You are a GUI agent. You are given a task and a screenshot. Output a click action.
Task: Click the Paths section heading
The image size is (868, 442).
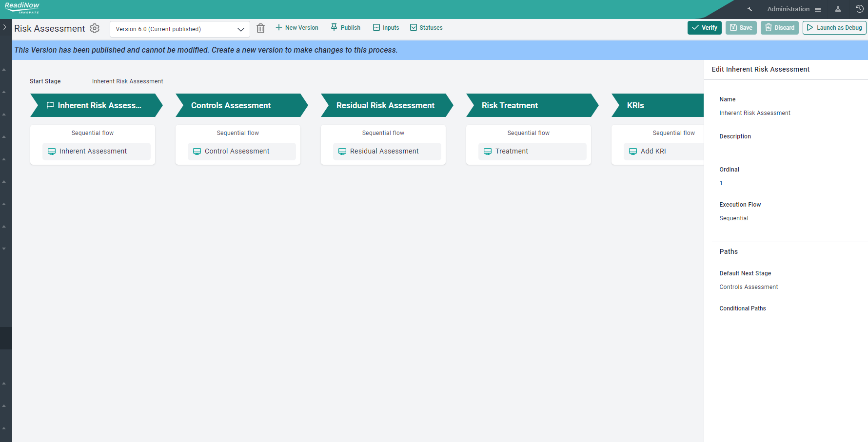[x=729, y=251]
